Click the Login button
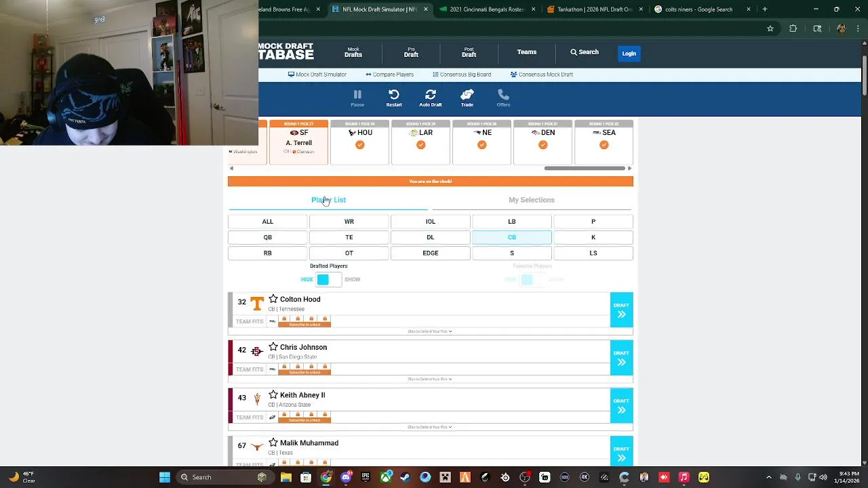The image size is (868, 488). pos(629,54)
